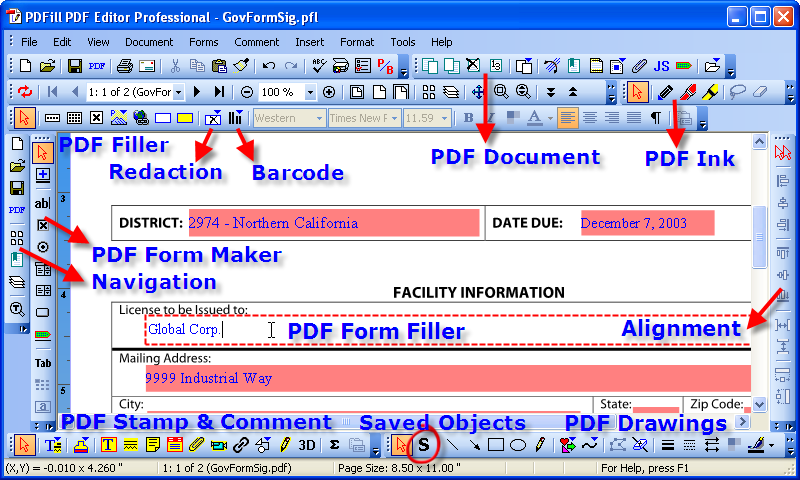Toggle center text alignment
The height and width of the screenshot is (480, 800).
590,118
